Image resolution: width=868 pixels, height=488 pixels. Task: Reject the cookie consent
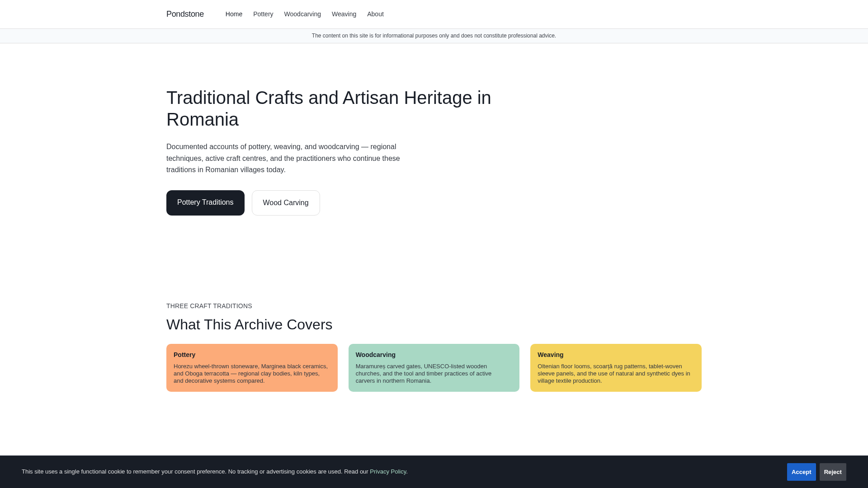[x=833, y=472]
